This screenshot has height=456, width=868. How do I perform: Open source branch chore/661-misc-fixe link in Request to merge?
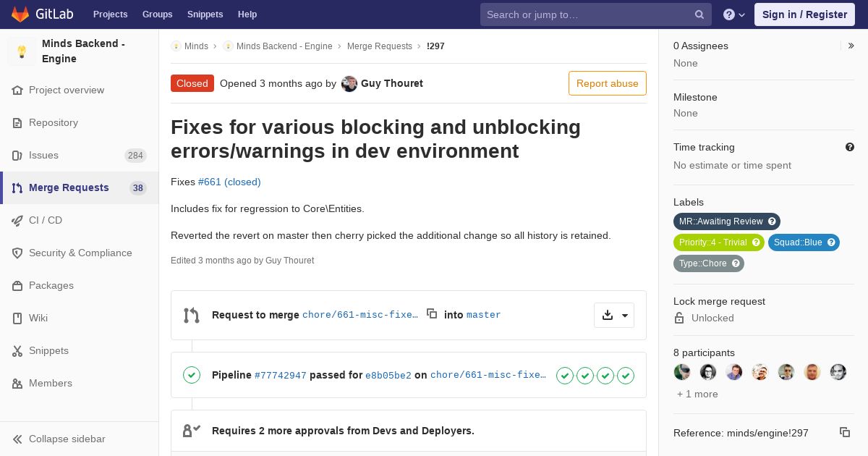click(360, 315)
